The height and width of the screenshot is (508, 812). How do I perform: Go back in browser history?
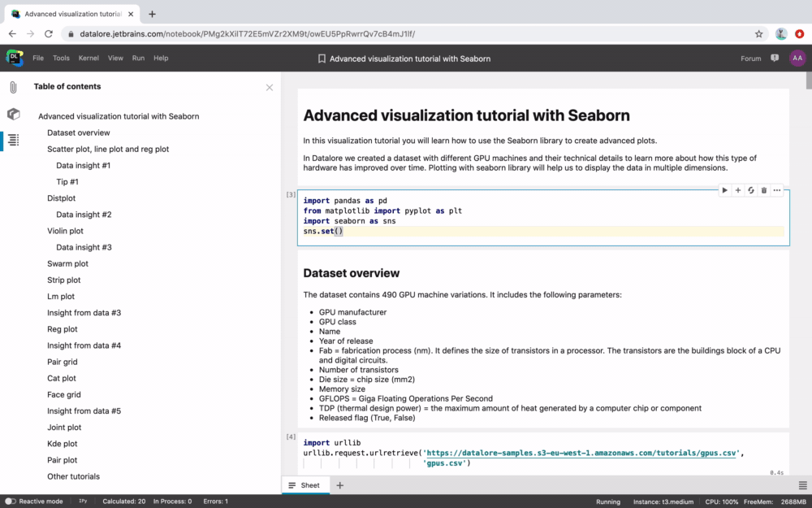point(12,33)
